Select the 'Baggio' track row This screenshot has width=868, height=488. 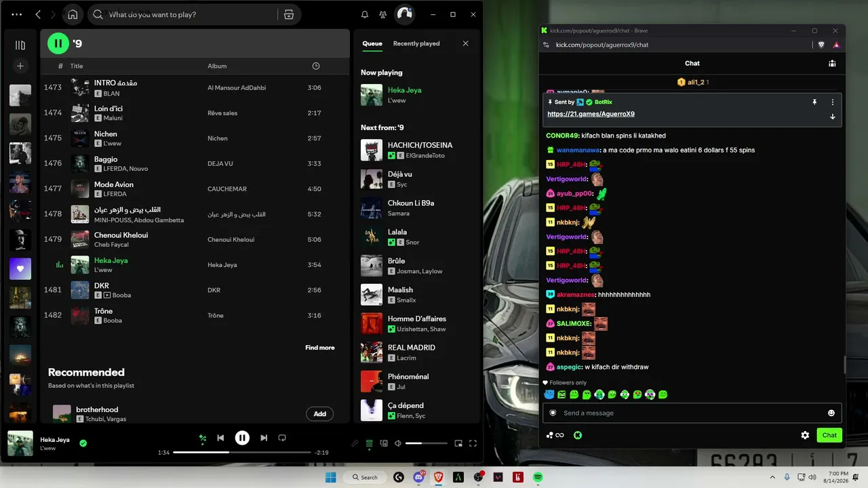(195, 163)
